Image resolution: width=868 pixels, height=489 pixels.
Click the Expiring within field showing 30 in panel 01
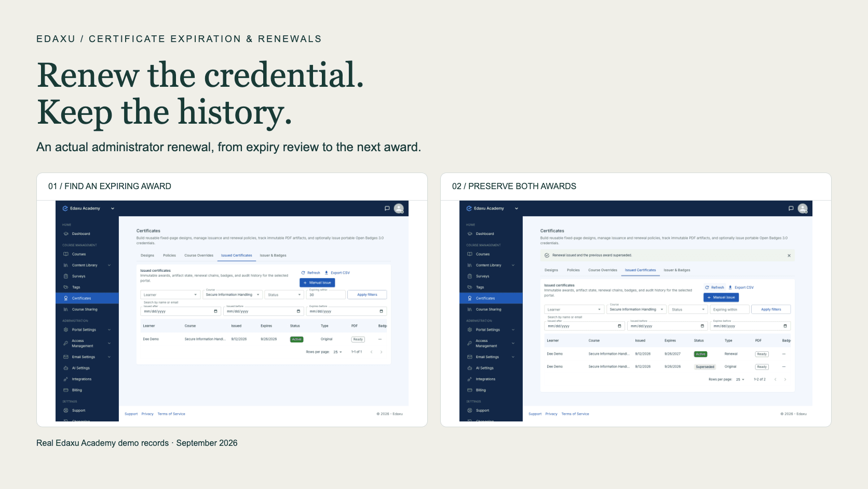click(x=326, y=295)
